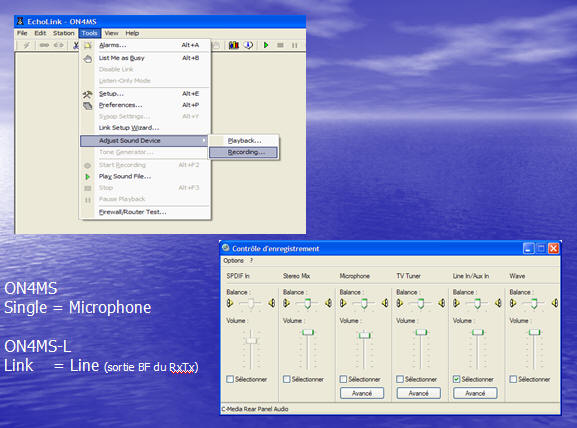Click Line In/Aux In volume slider handle
The width and height of the screenshot is (577, 428).
coord(478,332)
